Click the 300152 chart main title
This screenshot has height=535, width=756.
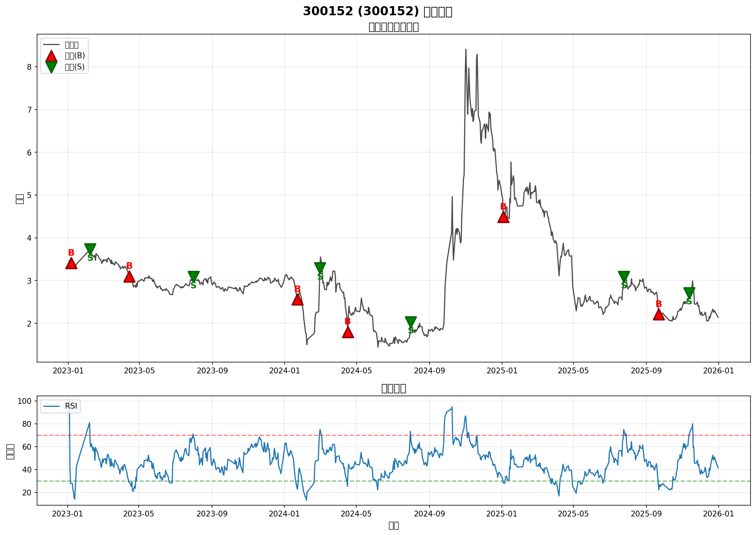[378, 12]
